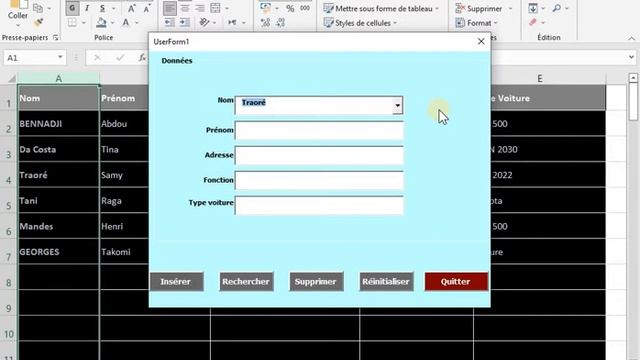Toggle align right in the ribbon

[x=200, y=8]
